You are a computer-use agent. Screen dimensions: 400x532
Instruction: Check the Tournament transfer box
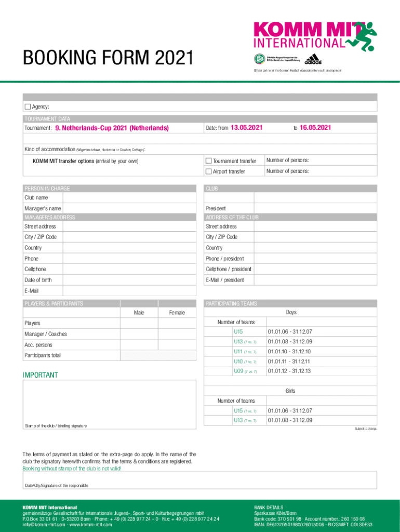(x=209, y=161)
